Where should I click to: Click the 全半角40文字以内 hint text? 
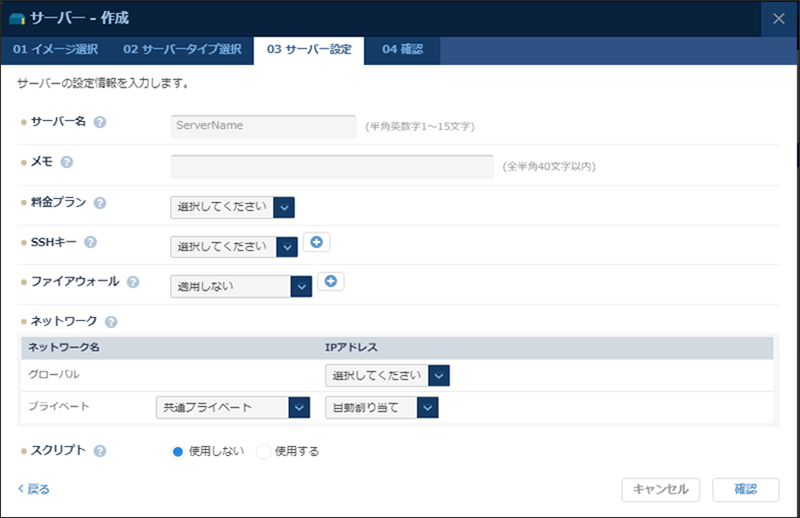(x=549, y=167)
